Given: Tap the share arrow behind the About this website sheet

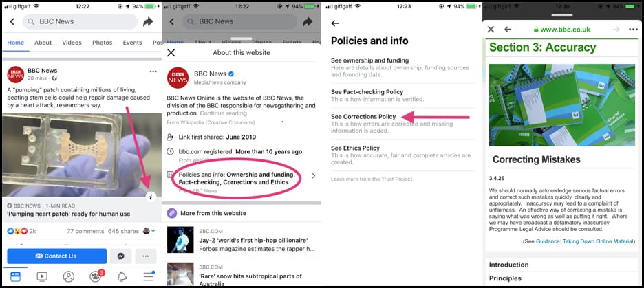Looking at the screenshot, I should click(308, 22).
